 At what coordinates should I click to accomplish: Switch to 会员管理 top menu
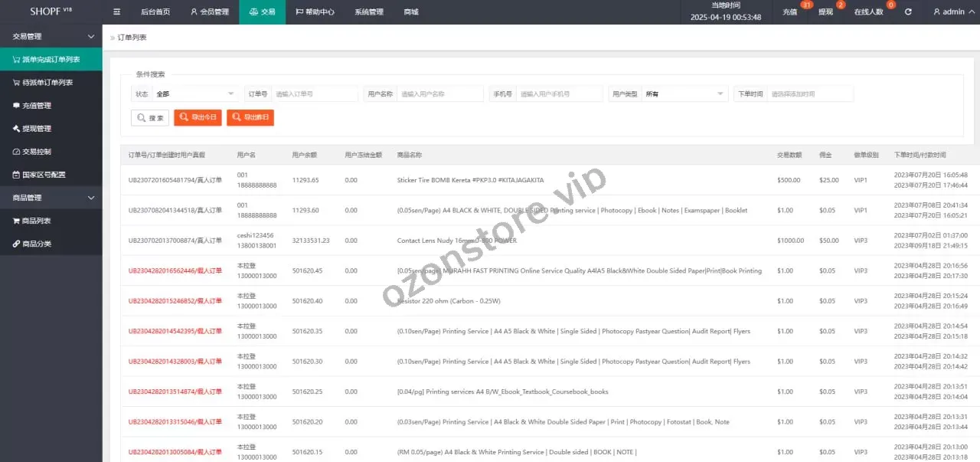[x=208, y=12]
